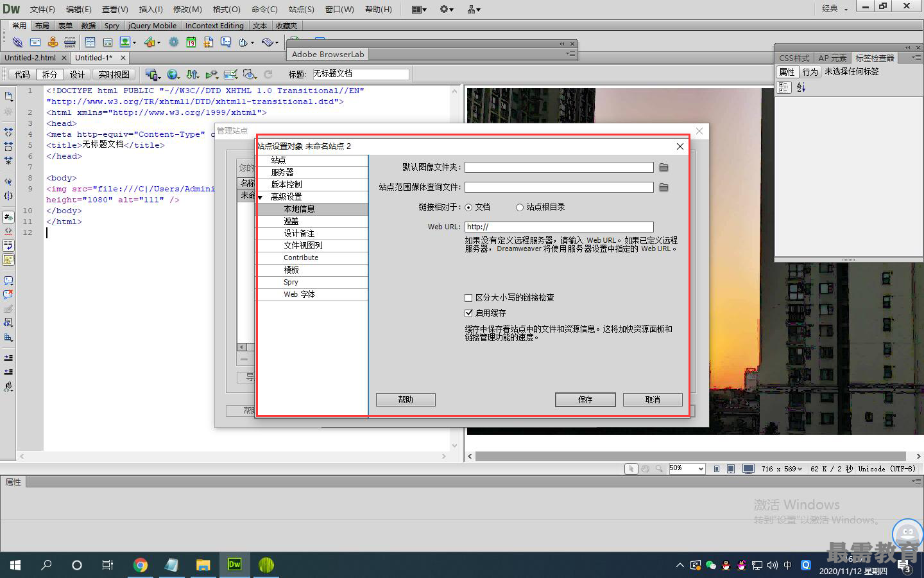Open site management dropdown in menu bar
The image size is (924, 578).
(474, 9)
